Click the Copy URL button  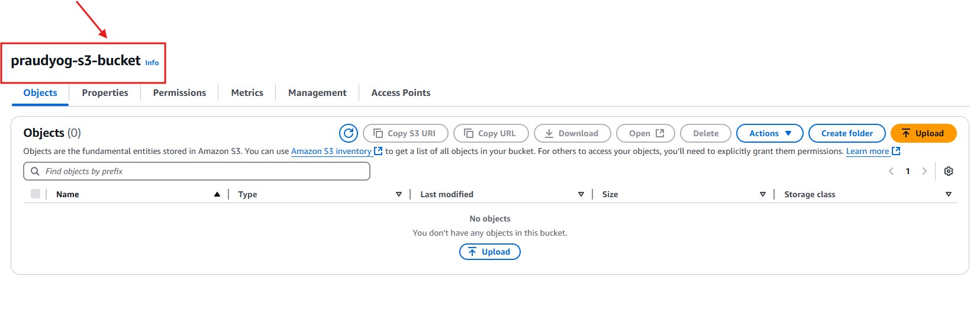[489, 133]
